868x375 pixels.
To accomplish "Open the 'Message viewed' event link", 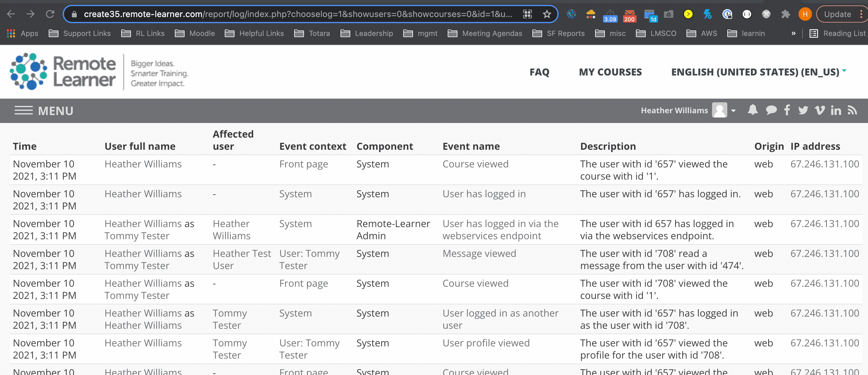I will (479, 254).
